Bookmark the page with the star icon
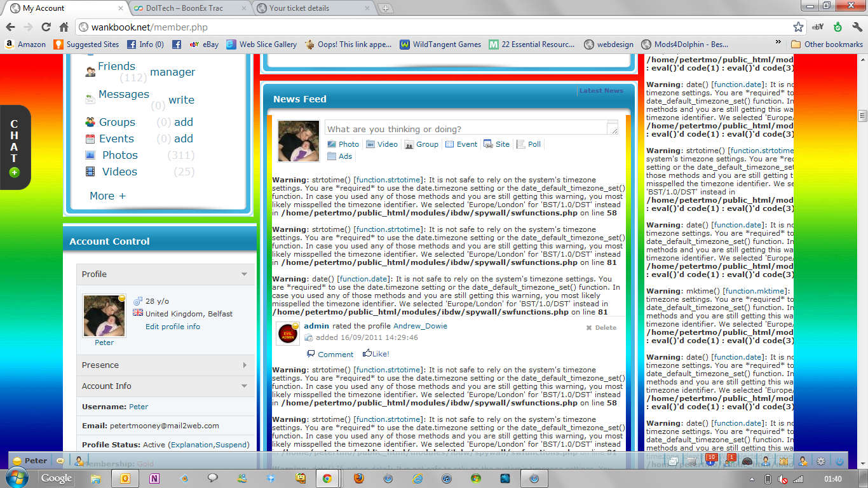868x488 pixels. point(798,27)
